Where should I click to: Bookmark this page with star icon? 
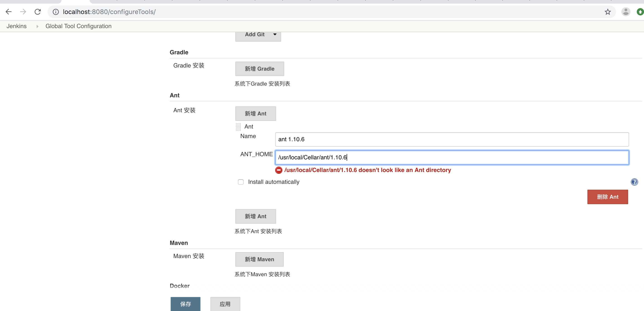point(608,12)
